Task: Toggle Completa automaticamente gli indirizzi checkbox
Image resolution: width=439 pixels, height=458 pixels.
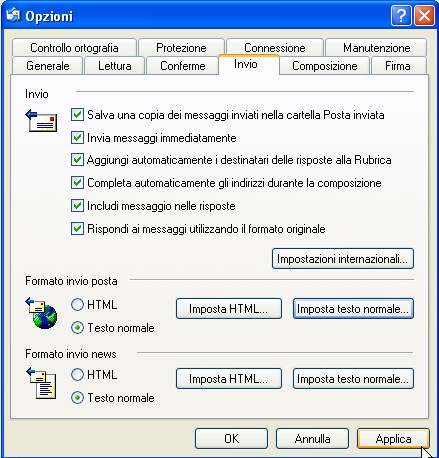Action: point(77,183)
